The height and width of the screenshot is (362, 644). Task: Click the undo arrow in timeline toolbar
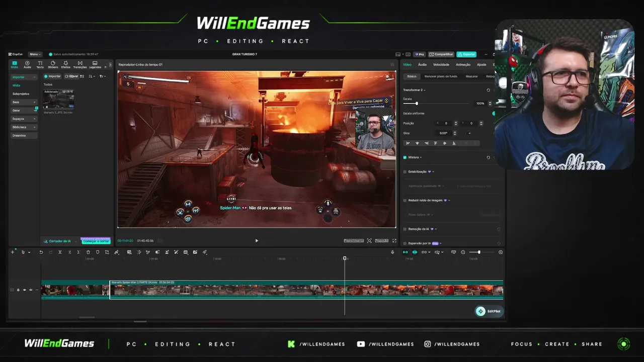click(41, 252)
